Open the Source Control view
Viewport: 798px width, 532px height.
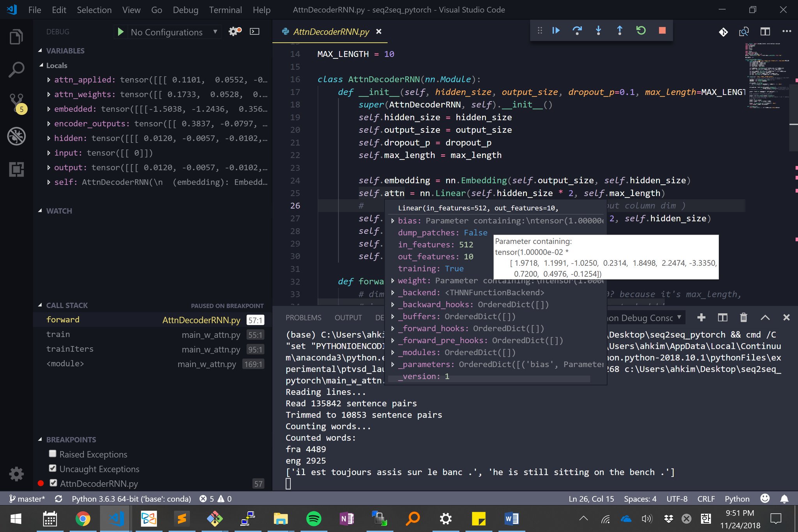[x=16, y=103]
